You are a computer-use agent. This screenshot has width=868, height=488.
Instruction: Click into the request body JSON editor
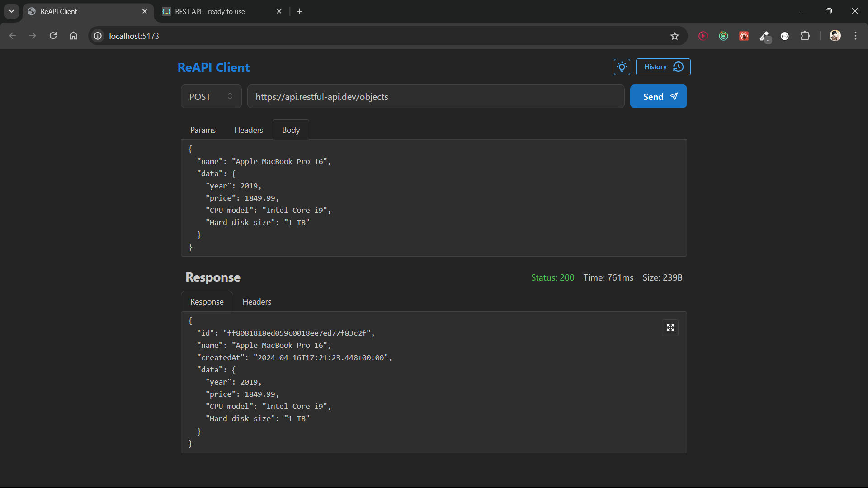[x=434, y=198]
